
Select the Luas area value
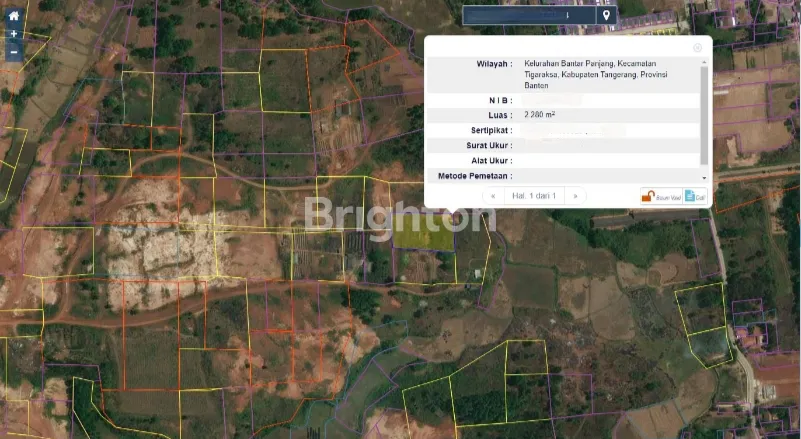click(540, 115)
